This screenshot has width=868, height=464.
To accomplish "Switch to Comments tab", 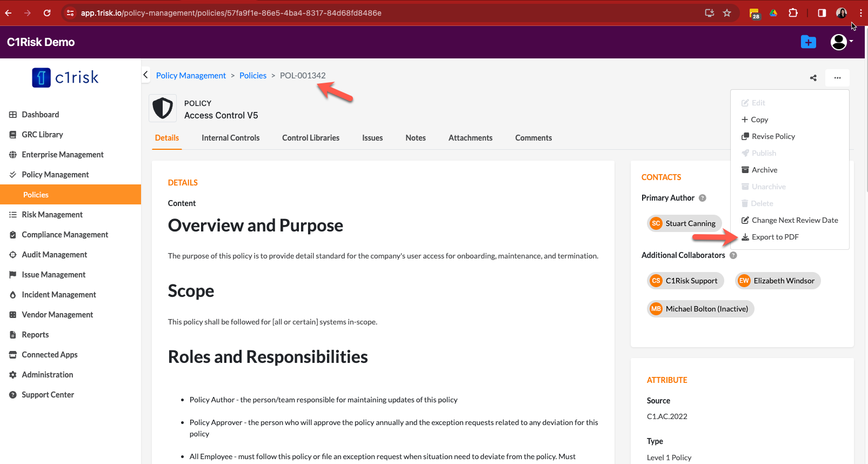I will click(533, 138).
